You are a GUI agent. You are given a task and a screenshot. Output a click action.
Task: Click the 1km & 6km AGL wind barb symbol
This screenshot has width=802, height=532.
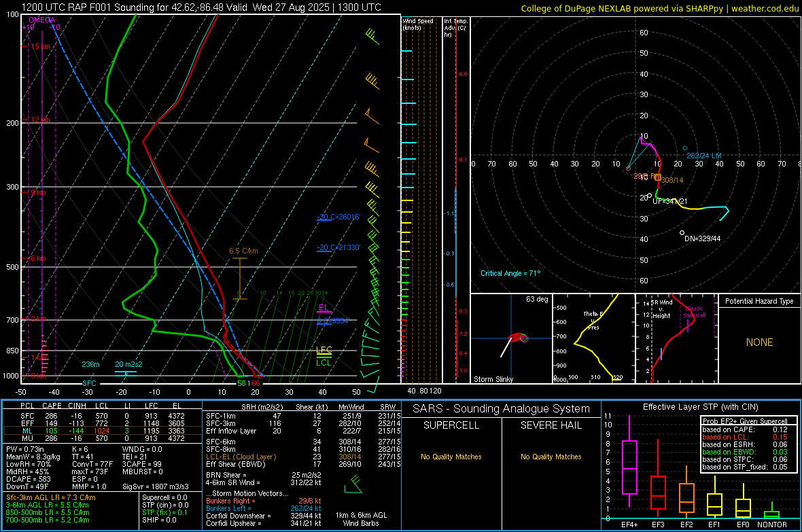tap(353, 484)
